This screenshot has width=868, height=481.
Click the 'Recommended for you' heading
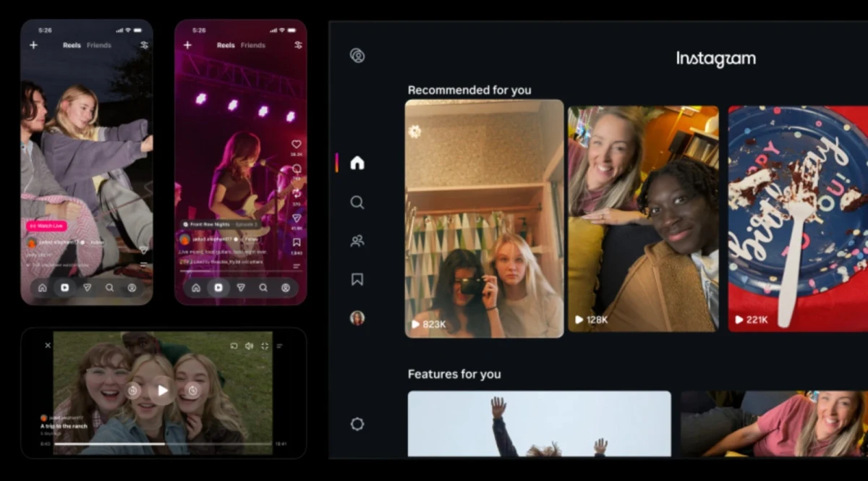click(469, 90)
